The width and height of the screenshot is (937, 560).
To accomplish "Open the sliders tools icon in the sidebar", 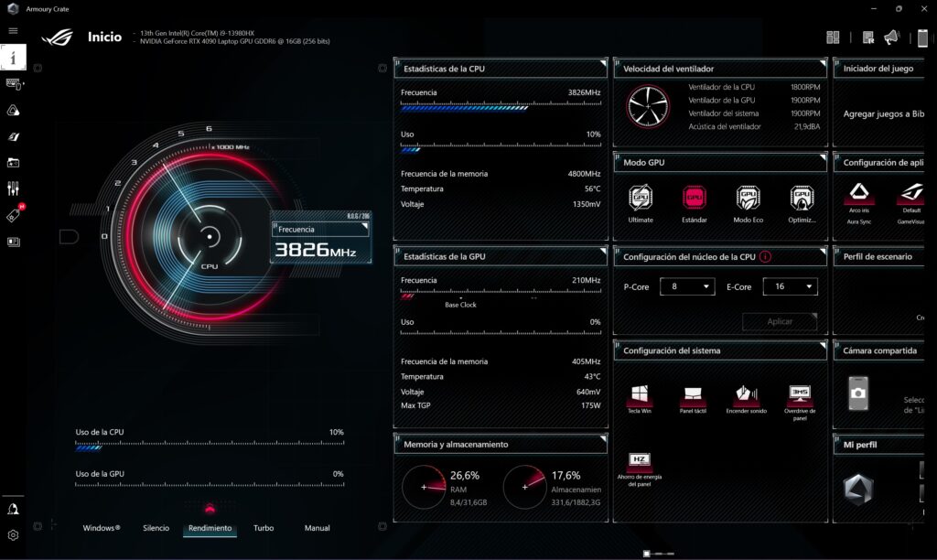I will tap(13, 188).
